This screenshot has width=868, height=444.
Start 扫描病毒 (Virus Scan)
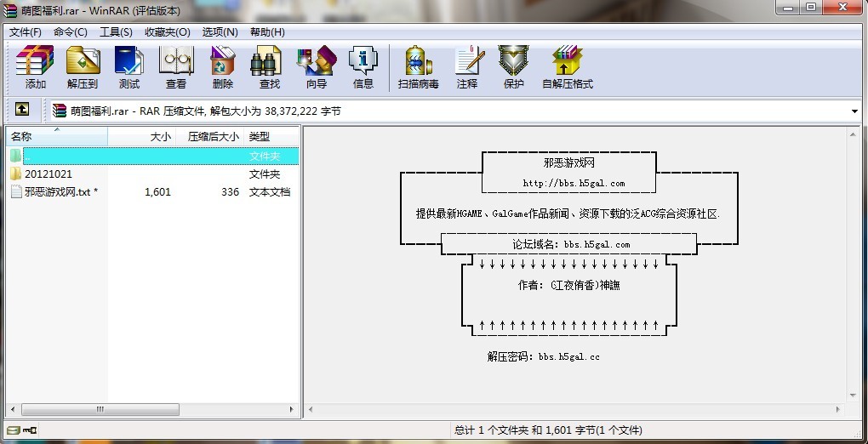tap(419, 67)
